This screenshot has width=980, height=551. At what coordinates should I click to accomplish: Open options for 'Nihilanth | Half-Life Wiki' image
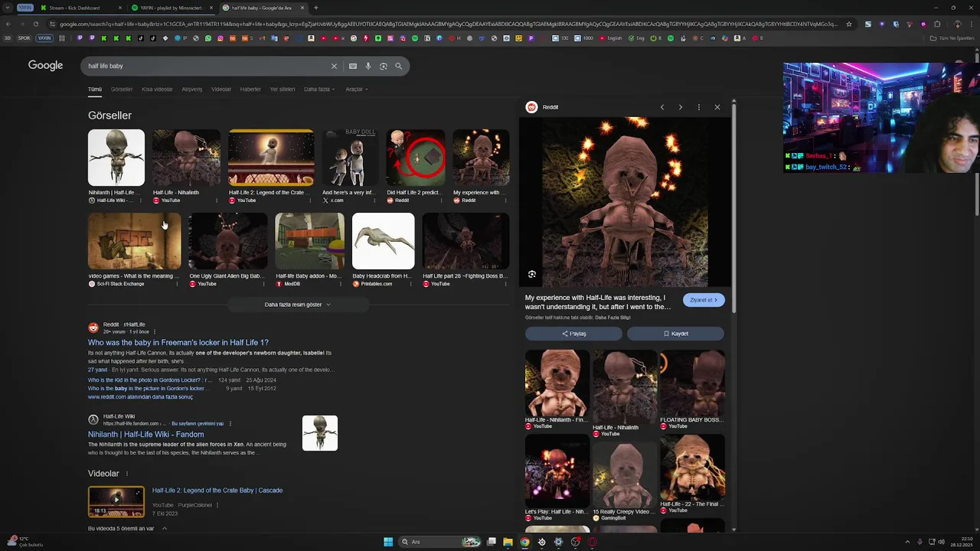tap(140, 201)
